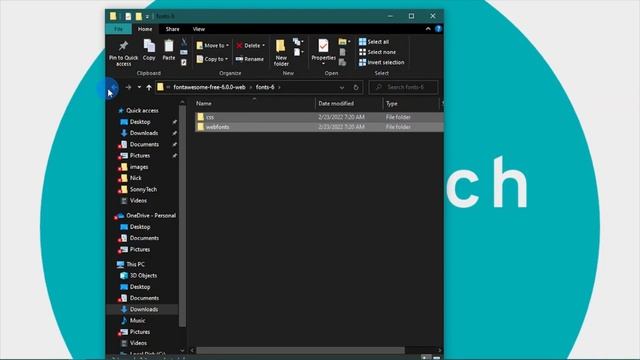Screen dimensions: 640x360
Task: Click the title bar new folder quick icon
Action: pyautogui.click(x=138, y=16)
